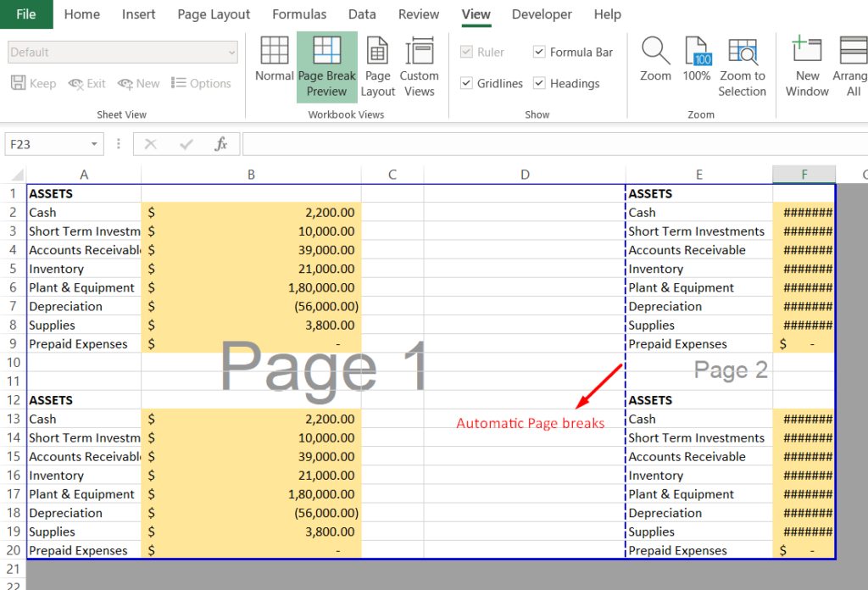Set zoom to 100%
Image resolution: width=868 pixels, height=590 pixels.
click(x=697, y=58)
